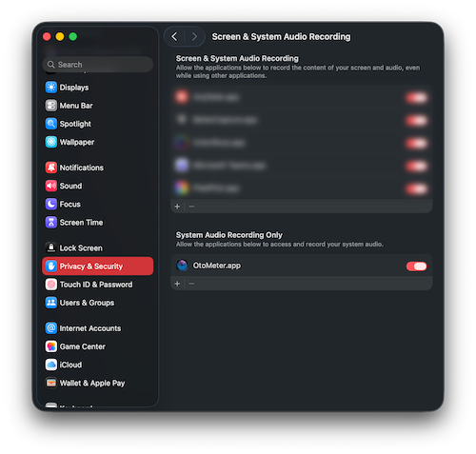Select Spotlight in the sidebar
476x454 pixels.
pos(98,124)
